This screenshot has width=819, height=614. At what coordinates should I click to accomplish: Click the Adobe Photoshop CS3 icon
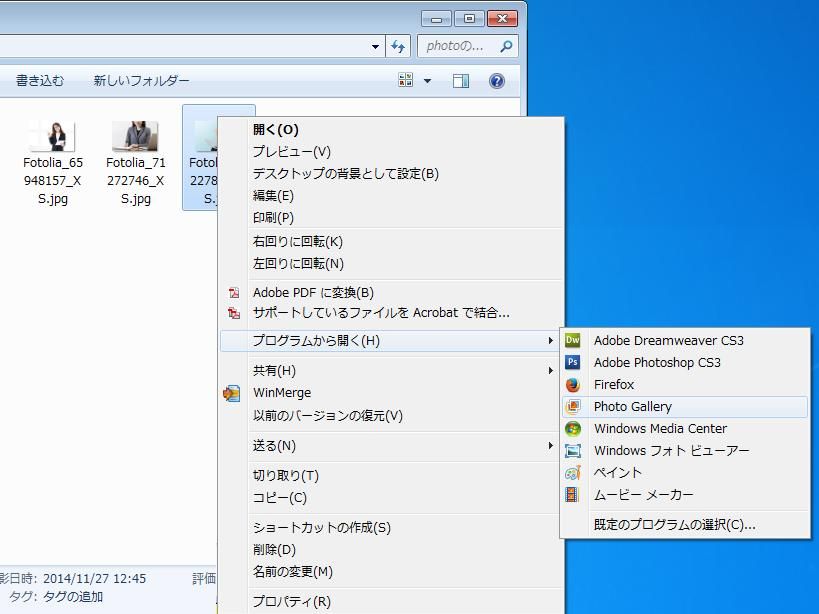coord(573,362)
